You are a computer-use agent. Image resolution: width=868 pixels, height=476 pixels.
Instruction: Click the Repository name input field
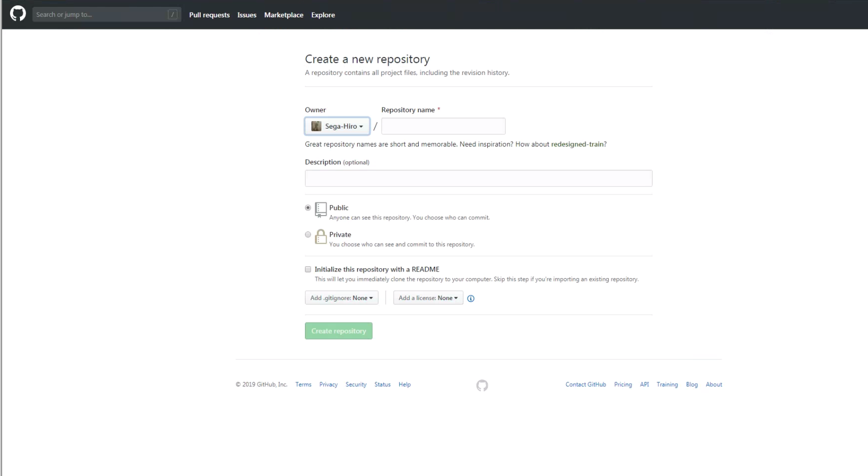443,127
